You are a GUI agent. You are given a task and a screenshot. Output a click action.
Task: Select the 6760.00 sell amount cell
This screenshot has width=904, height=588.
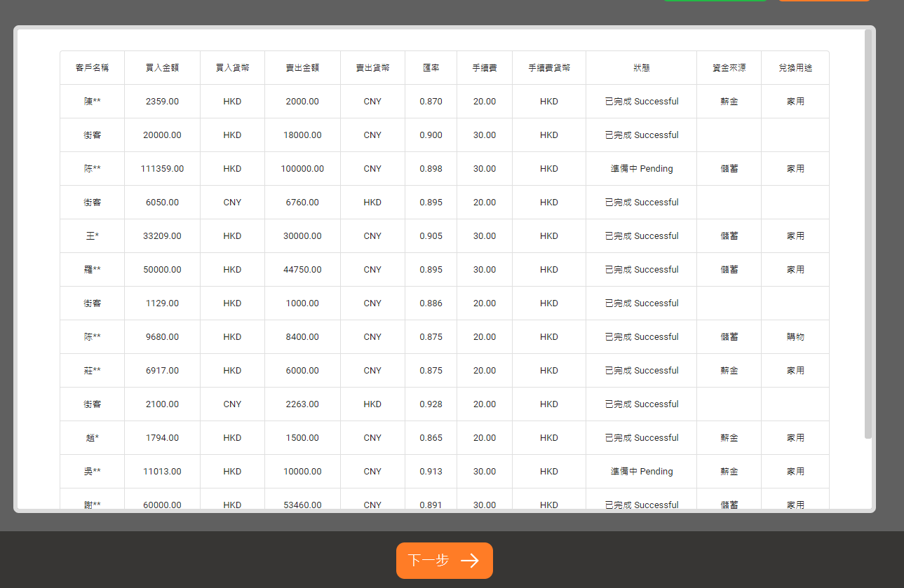coord(302,203)
